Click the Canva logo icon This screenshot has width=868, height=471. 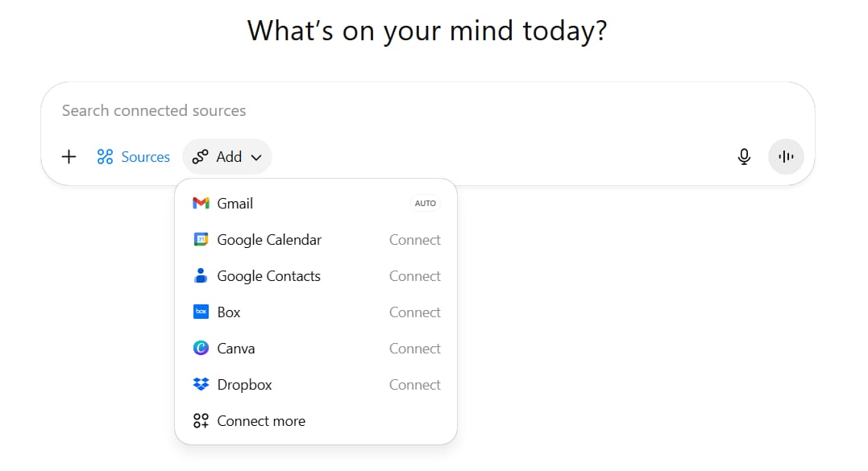tap(201, 349)
